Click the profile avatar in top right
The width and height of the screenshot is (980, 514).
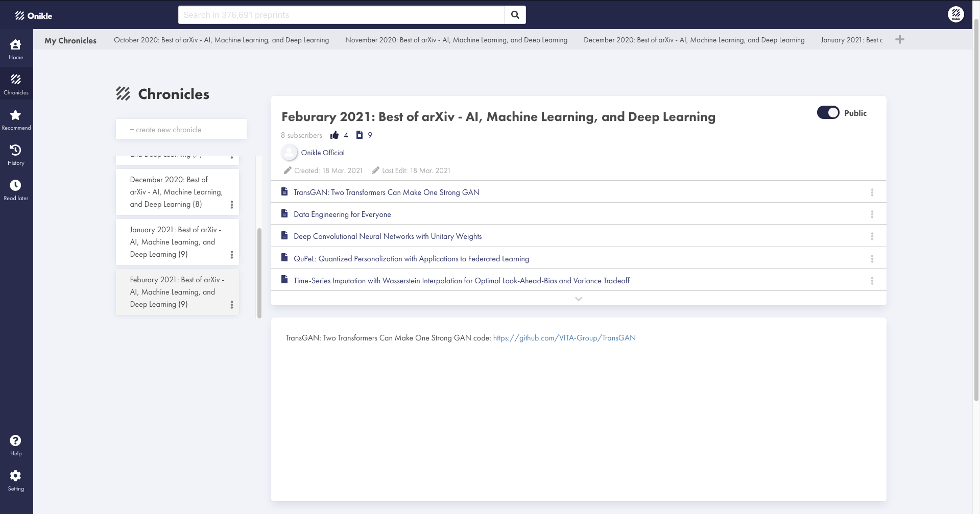[x=955, y=14]
